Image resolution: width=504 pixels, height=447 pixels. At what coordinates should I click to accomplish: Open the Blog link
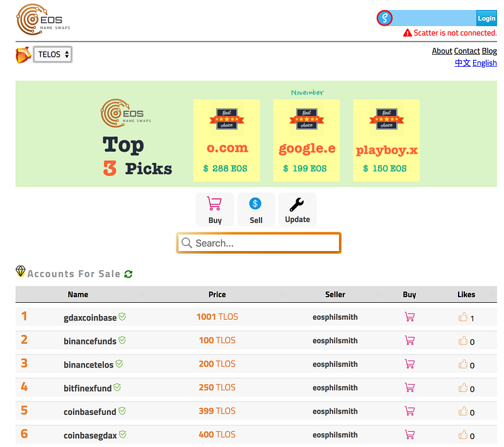click(490, 51)
